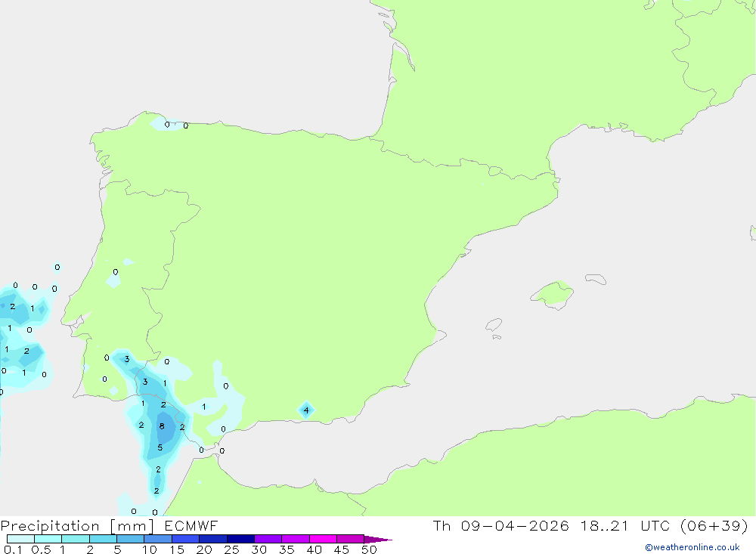Click the precipitation value '5' on the map

tap(160, 448)
